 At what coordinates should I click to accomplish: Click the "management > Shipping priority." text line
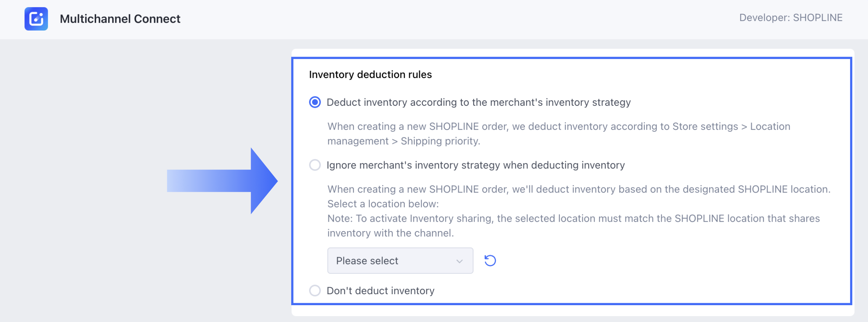403,141
